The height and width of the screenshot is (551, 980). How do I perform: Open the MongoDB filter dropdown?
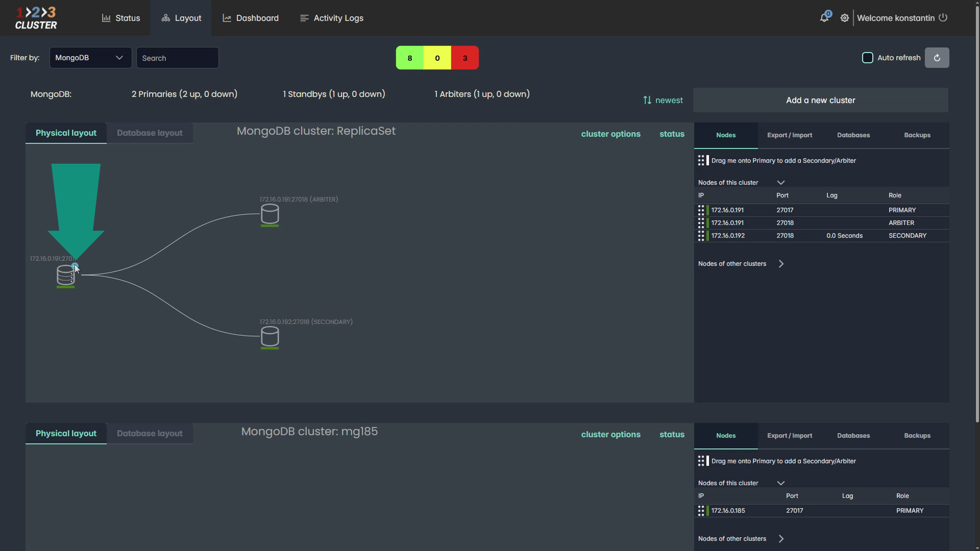click(90, 58)
